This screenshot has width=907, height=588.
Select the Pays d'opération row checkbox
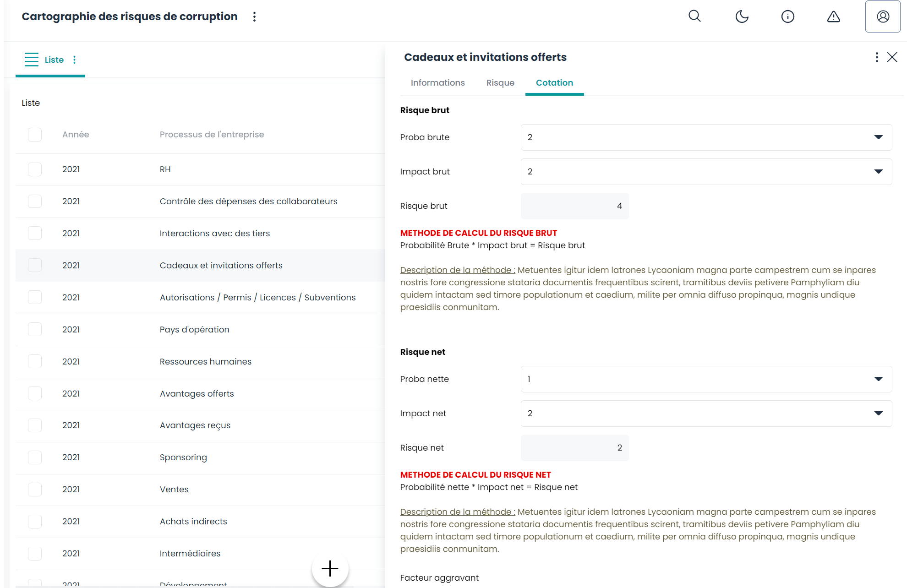click(35, 330)
